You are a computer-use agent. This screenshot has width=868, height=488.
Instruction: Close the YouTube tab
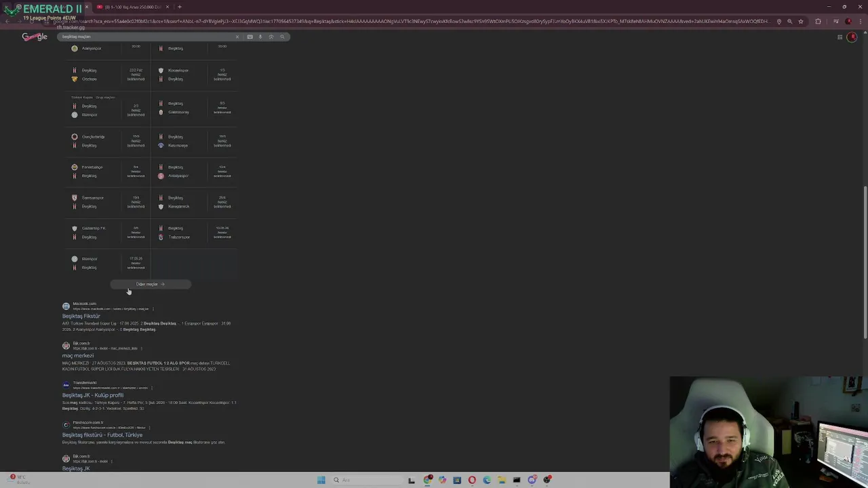tap(168, 7)
